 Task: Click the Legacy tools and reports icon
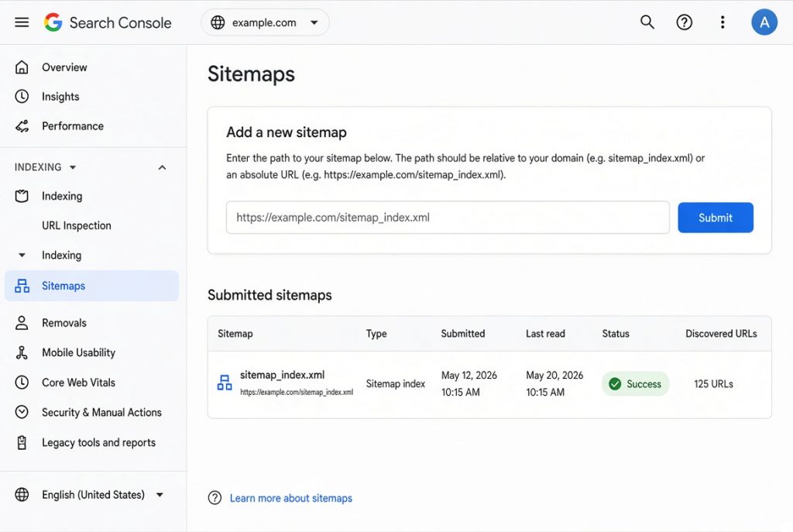pyautogui.click(x=22, y=442)
